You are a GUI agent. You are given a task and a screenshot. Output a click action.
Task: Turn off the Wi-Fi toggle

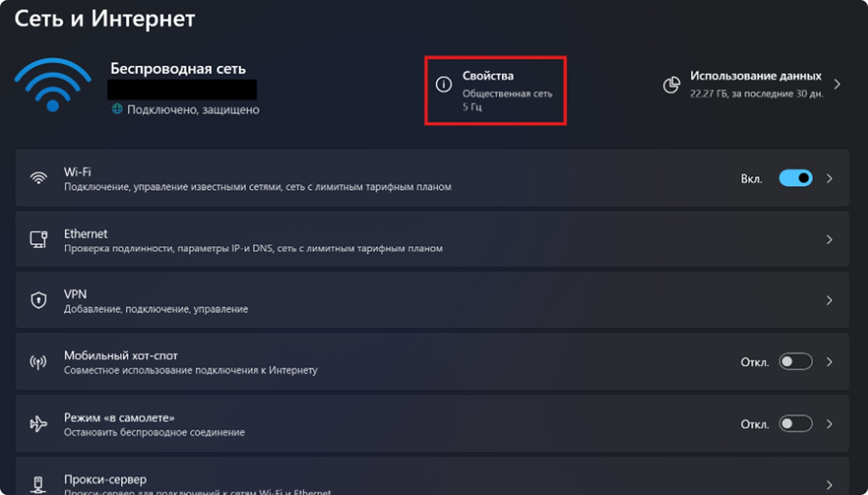point(795,178)
